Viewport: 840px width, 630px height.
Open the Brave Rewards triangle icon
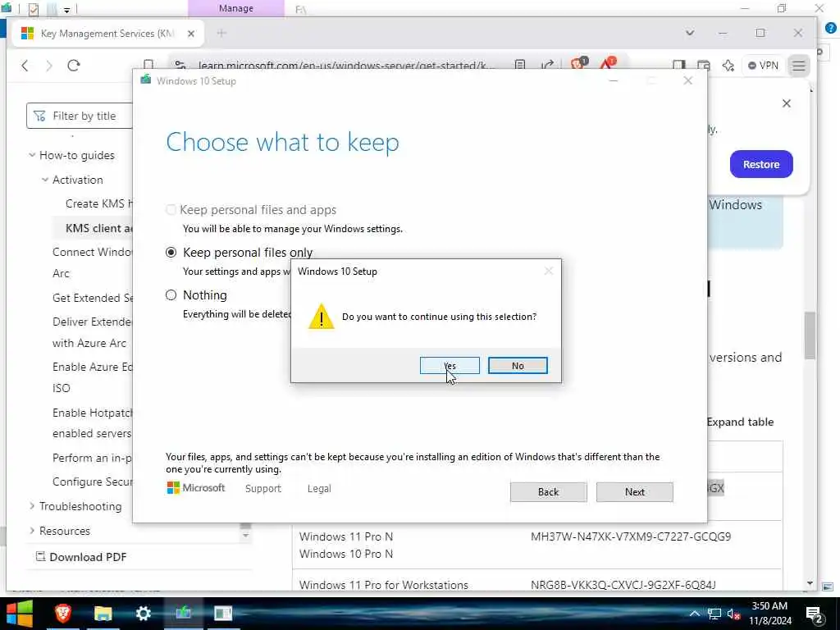click(607, 64)
